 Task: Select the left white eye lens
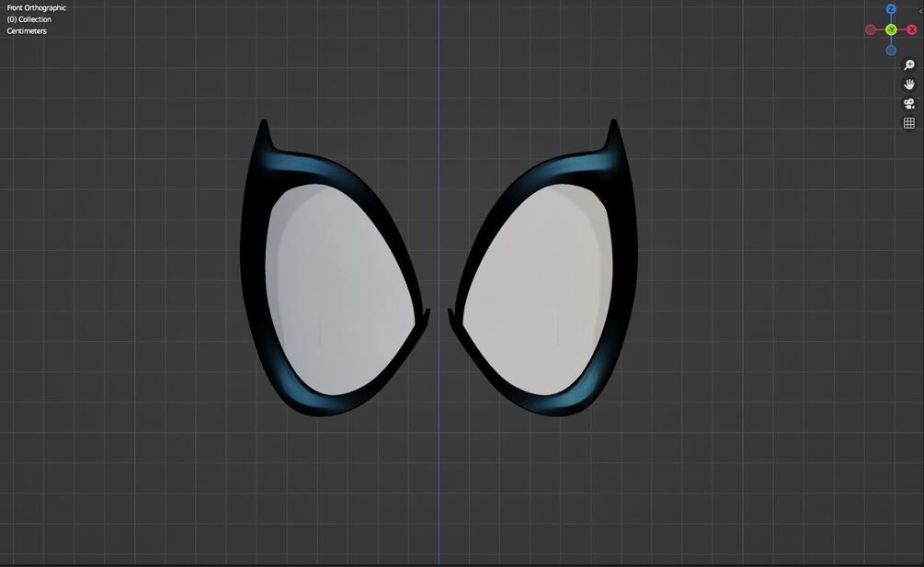pyautogui.click(x=339, y=289)
